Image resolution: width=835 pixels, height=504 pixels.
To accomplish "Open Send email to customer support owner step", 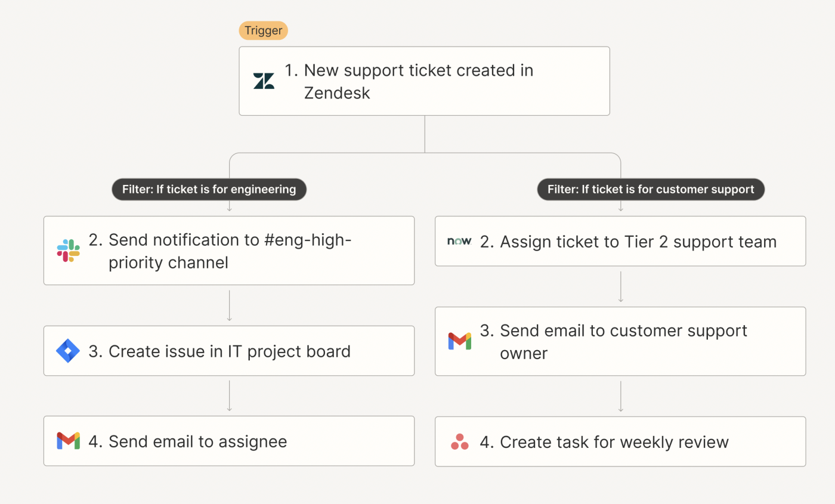I will (620, 341).
